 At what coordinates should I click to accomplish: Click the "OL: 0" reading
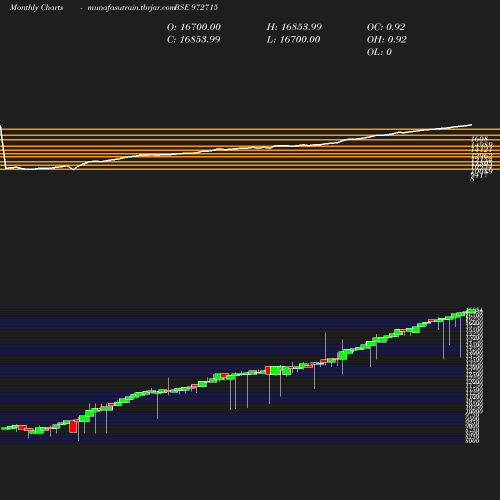(379, 52)
